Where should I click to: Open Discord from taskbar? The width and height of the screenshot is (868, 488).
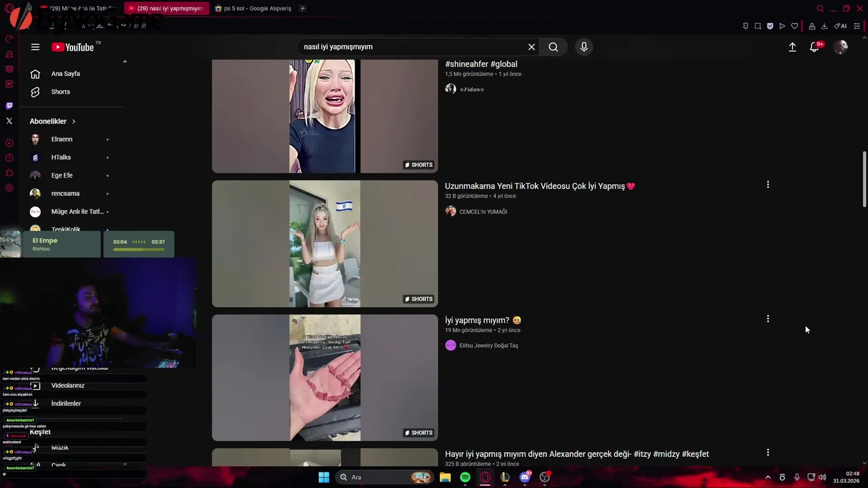(x=525, y=477)
